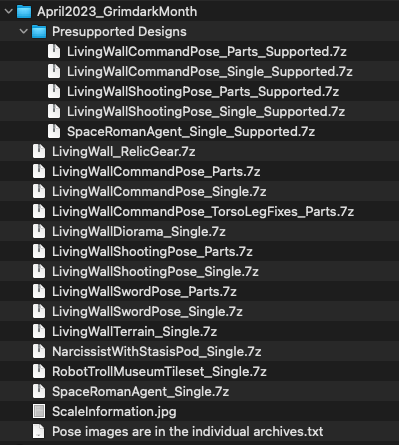Click file icon of LivingWallShootingPose_Parts.7z
Viewport: 399px width, 445px height.
pos(39,251)
